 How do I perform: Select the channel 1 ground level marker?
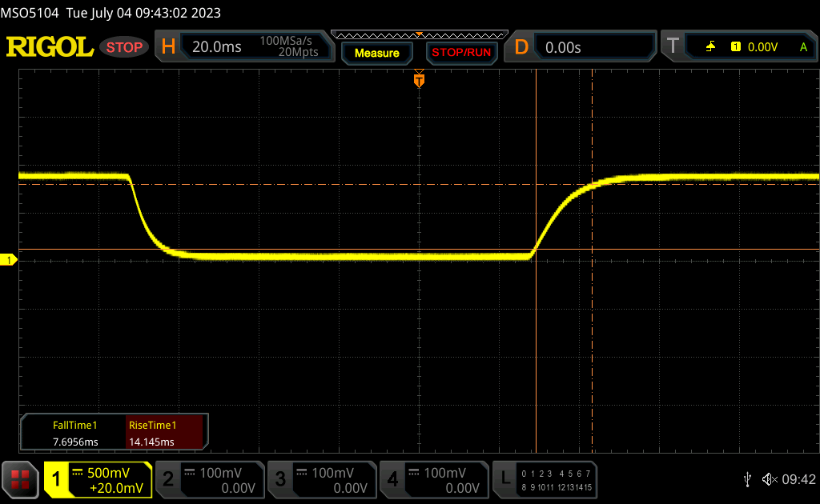click(x=10, y=260)
